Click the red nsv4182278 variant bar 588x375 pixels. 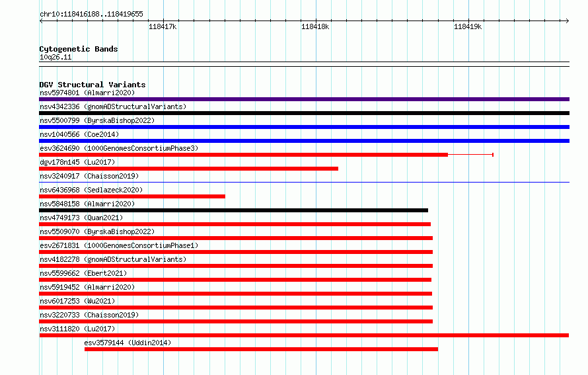[236, 266]
